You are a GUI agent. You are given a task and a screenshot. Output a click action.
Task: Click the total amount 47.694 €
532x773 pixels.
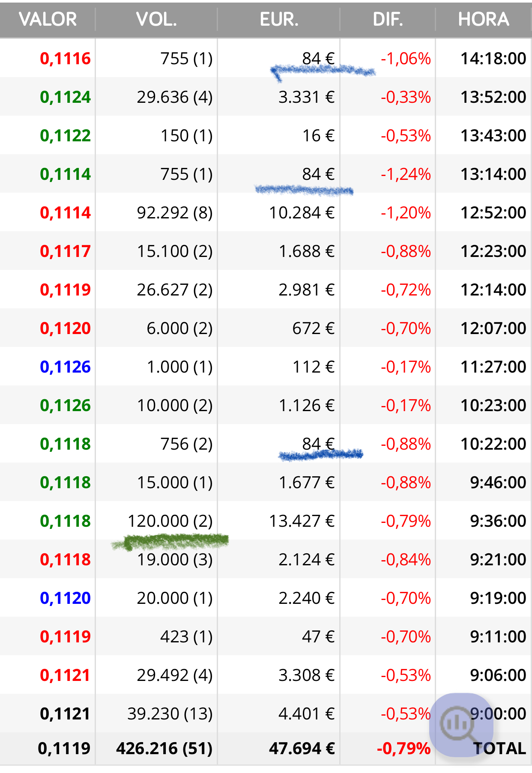tap(302, 749)
